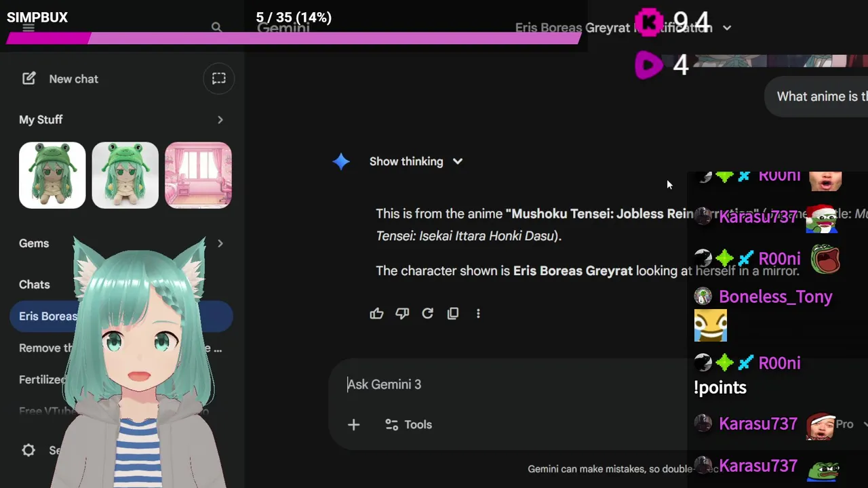The image size is (868, 488).
Task: Click the SIMPBUX progress bar
Action: [294, 39]
